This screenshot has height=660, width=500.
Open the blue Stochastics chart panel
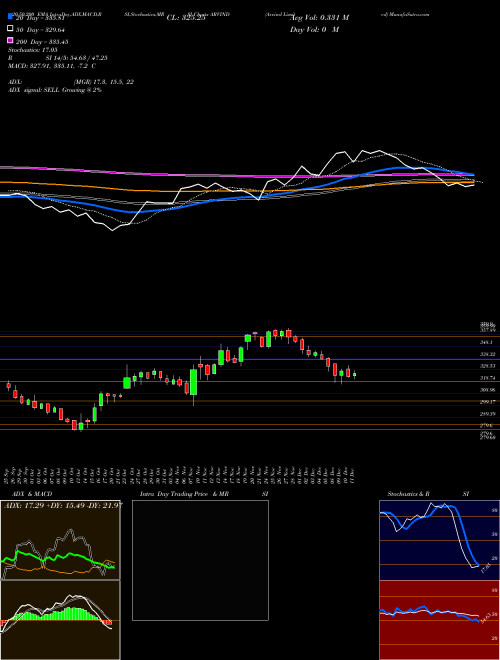439,540
